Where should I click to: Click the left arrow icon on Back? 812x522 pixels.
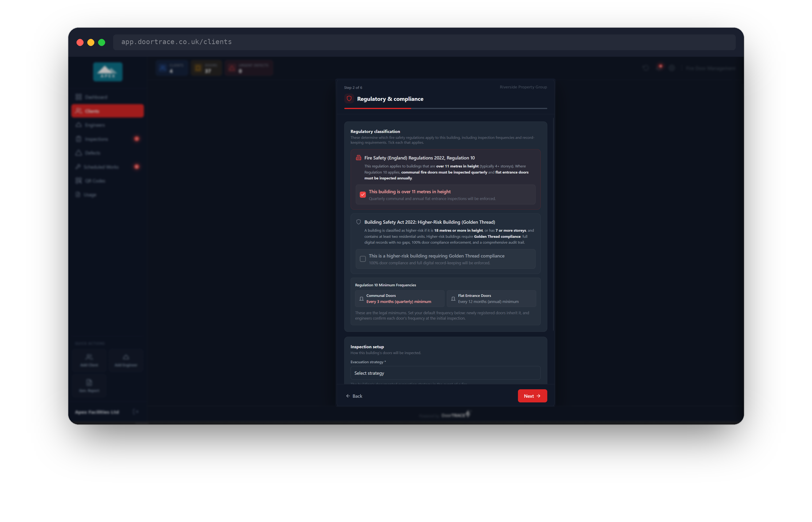coord(348,396)
